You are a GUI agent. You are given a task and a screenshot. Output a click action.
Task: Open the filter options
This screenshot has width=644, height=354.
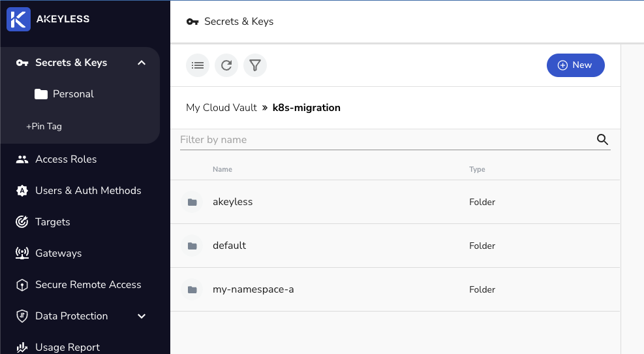(255, 65)
